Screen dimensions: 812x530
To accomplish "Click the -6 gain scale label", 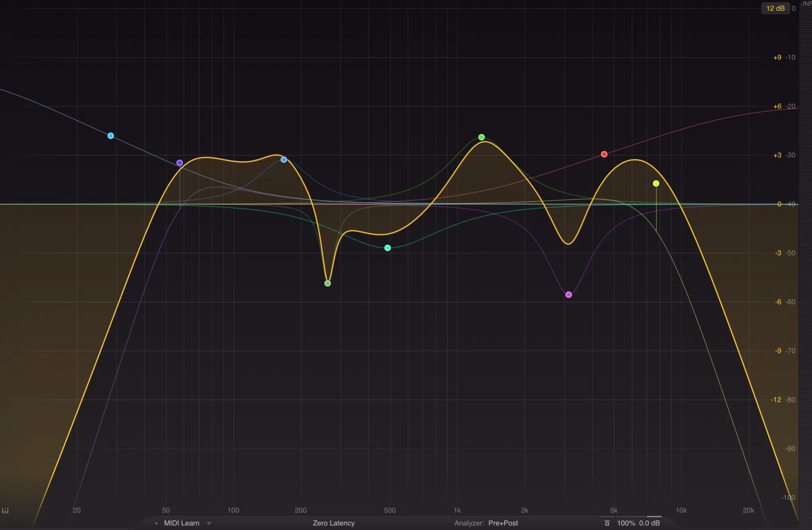I will [x=778, y=302].
